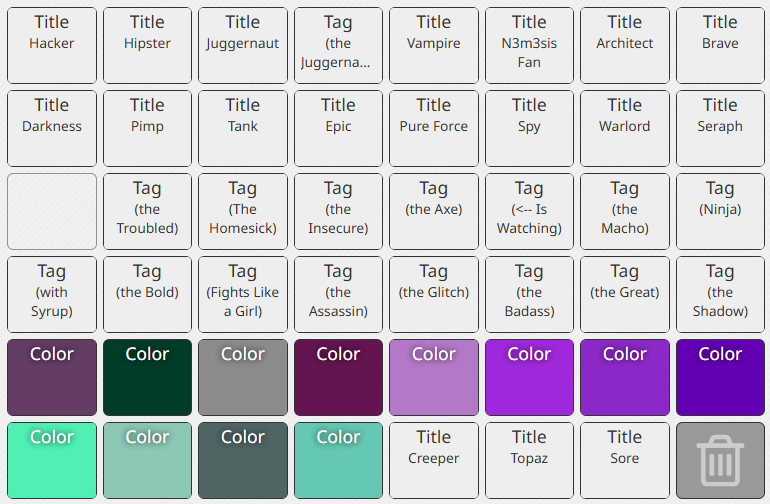Select the (<-- Is Watching) tag

tap(529, 212)
